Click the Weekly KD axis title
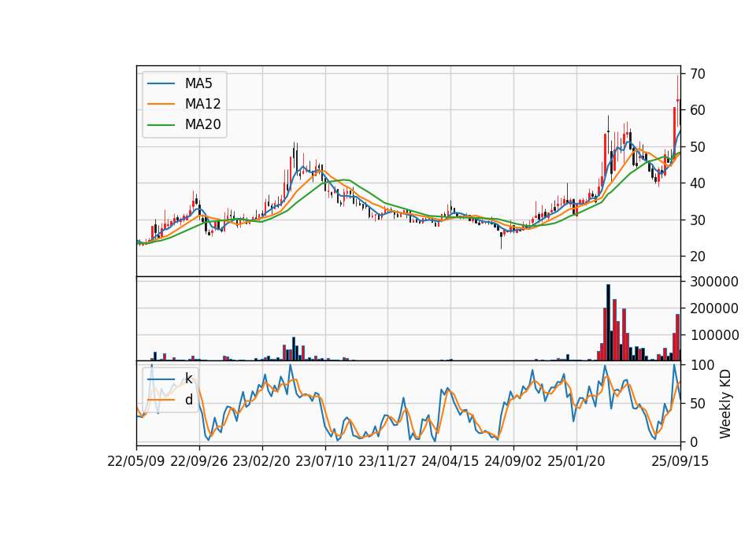Image resolution: width=756 pixels, height=543 pixels. pyautogui.click(x=725, y=404)
